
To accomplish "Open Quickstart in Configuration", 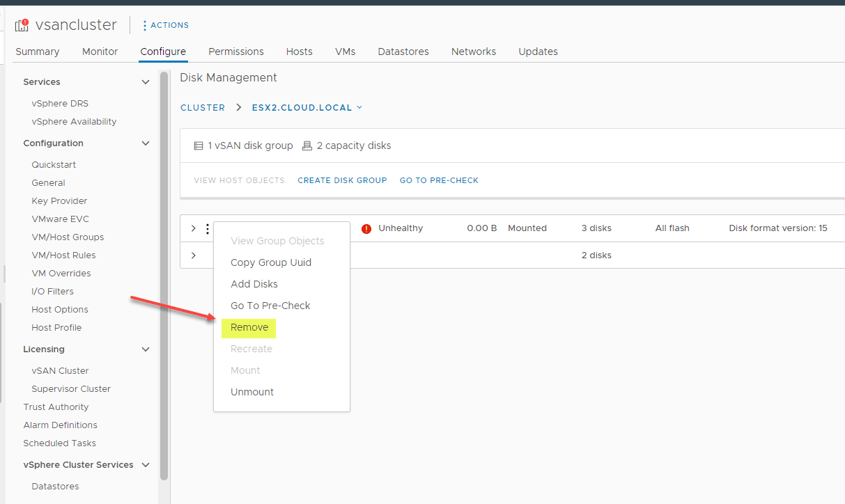I will click(x=54, y=165).
